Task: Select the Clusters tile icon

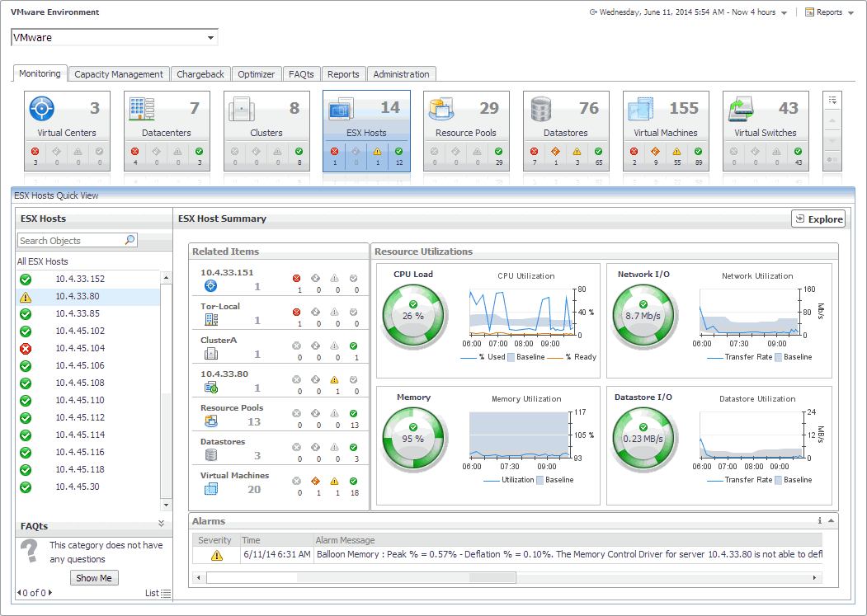Action: tap(241, 109)
